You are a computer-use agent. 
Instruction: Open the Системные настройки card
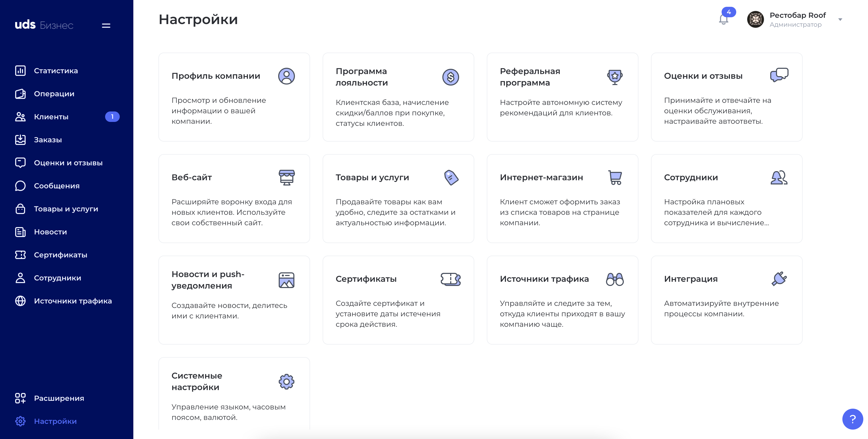point(234,394)
